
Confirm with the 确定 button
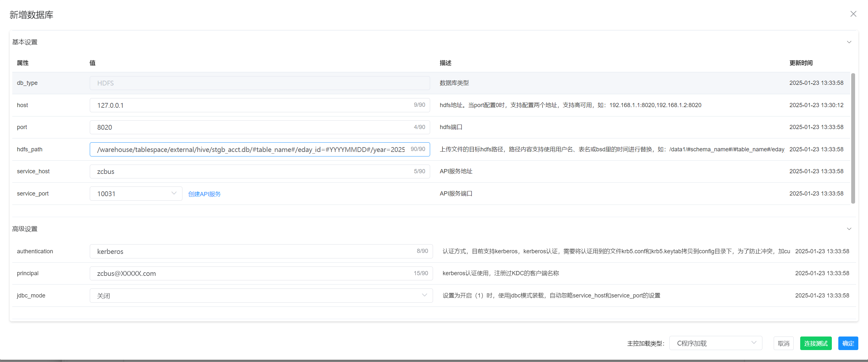click(x=848, y=343)
